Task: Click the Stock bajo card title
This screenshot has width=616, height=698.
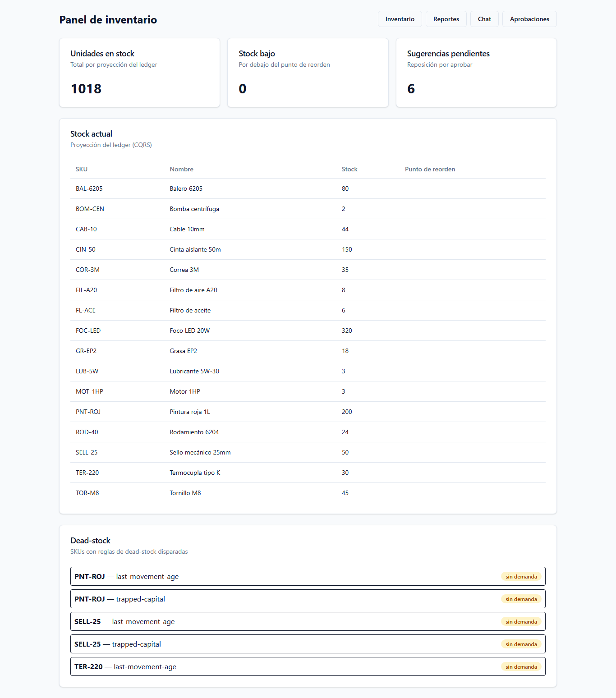Action: (257, 54)
